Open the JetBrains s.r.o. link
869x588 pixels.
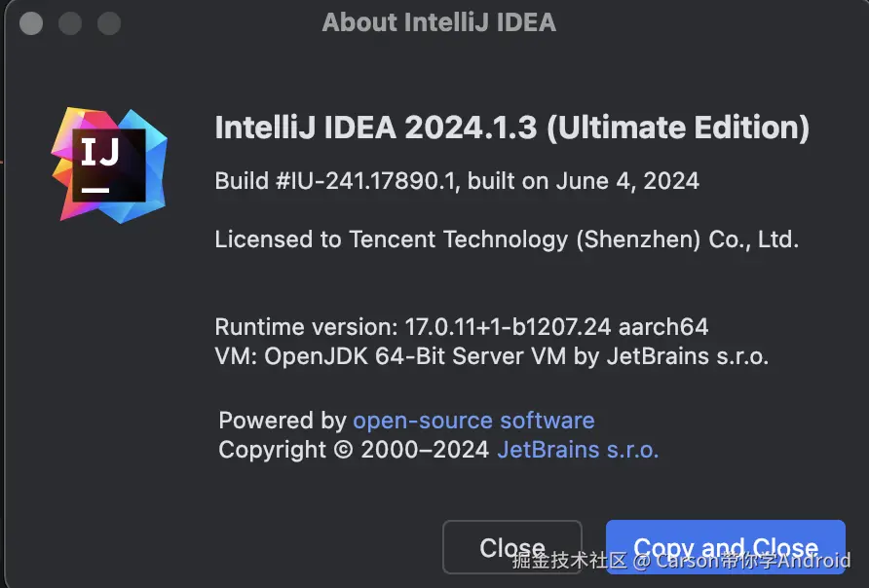[x=578, y=450]
